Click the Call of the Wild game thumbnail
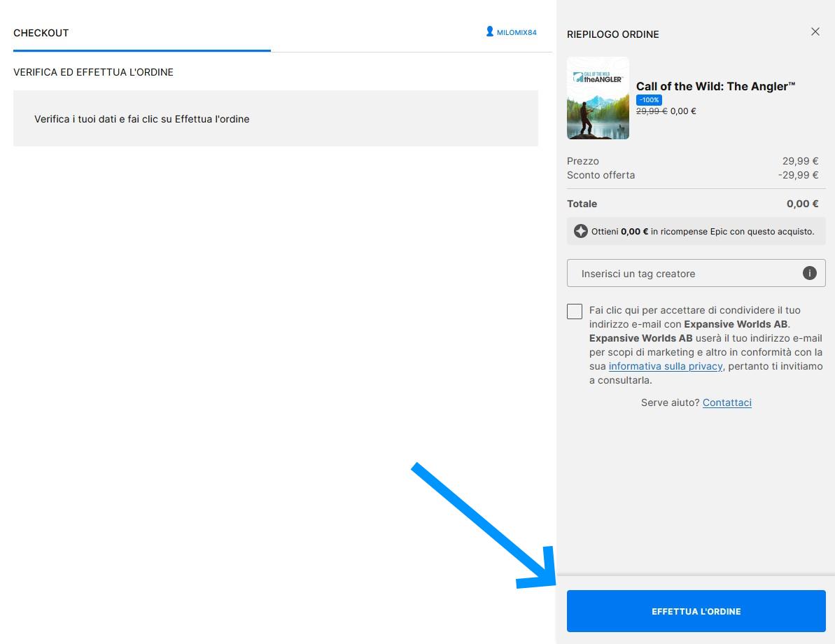The height and width of the screenshot is (644, 835). (x=598, y=98)
